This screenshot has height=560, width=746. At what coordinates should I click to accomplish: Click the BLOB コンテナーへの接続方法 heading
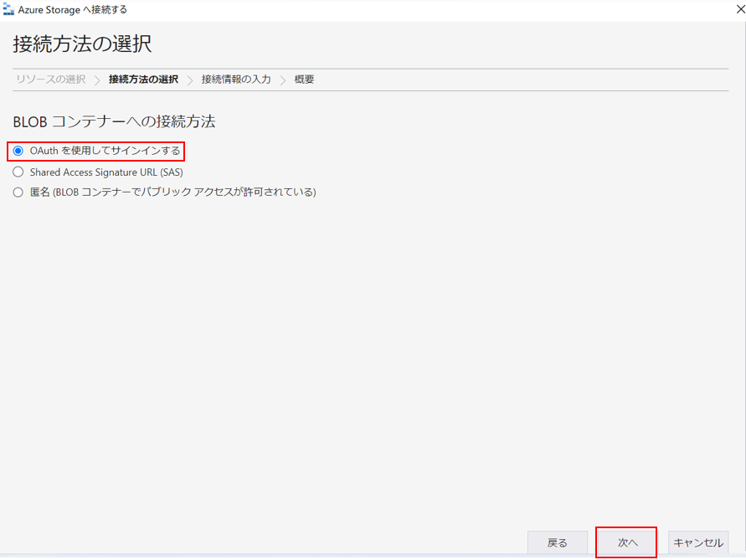(x=114, y=122)
